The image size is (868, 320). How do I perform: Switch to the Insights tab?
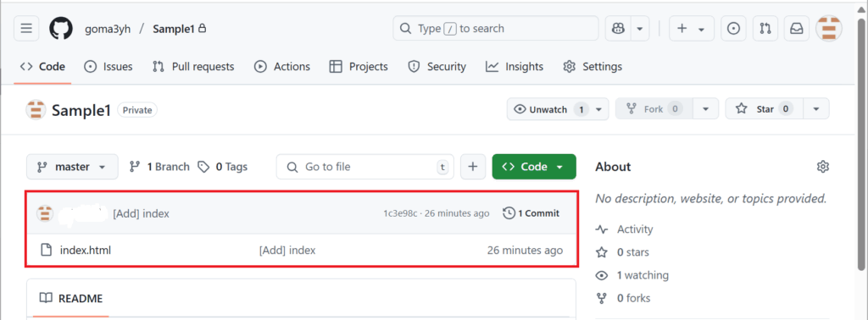click(515, 67)
